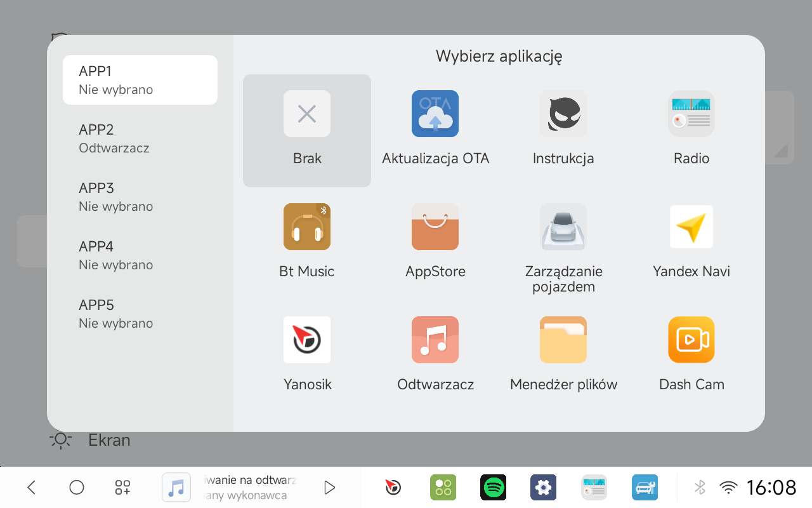
Task: Select Zarządzanie pojazdem car icon
Action: tap(563, 227)
